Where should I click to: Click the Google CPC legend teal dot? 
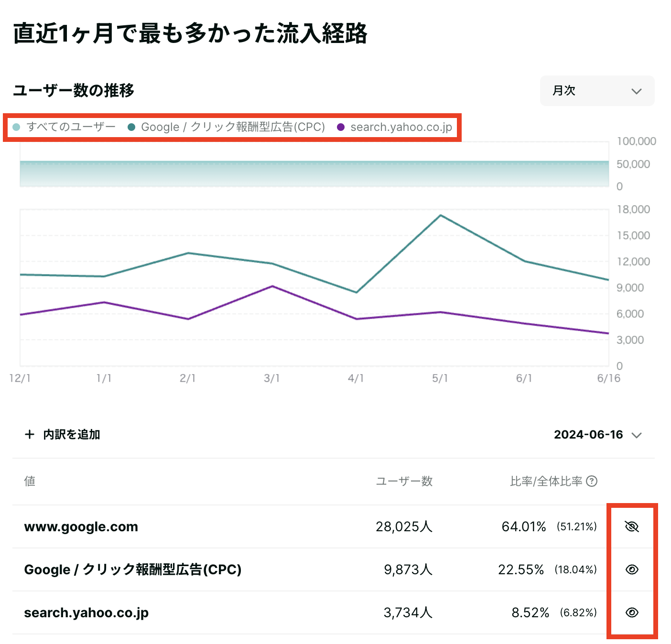pyautogui.click(x=131, y=127)
